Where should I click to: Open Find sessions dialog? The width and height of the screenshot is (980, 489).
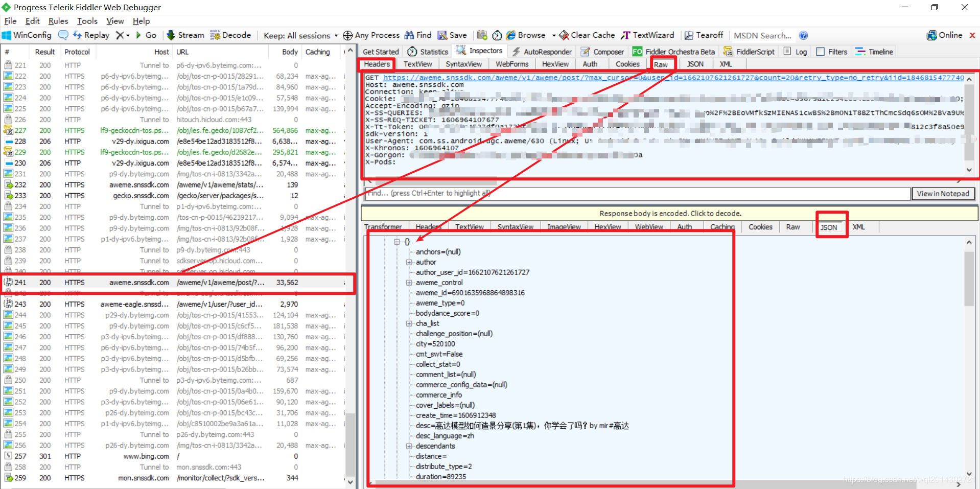[418, 35]
